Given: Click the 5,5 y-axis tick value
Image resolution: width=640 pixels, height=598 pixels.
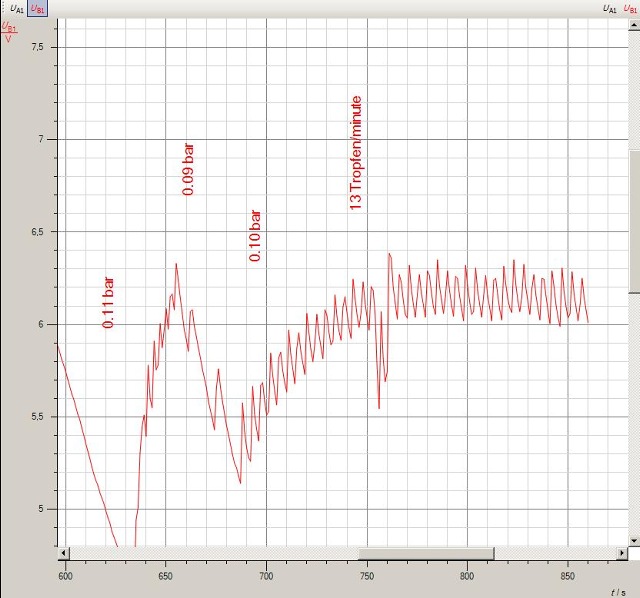Looking at the screenshot, I should 38,417.
